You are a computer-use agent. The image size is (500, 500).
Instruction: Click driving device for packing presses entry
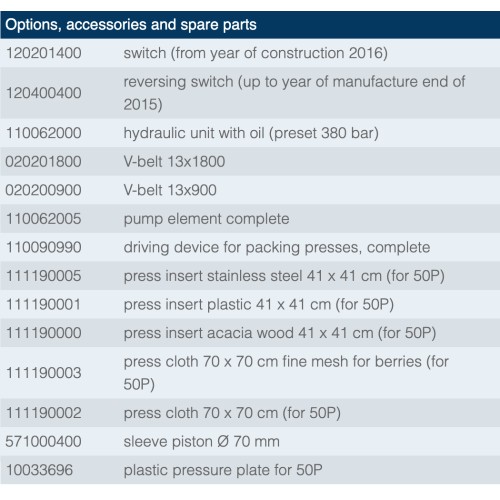[277, 247]
